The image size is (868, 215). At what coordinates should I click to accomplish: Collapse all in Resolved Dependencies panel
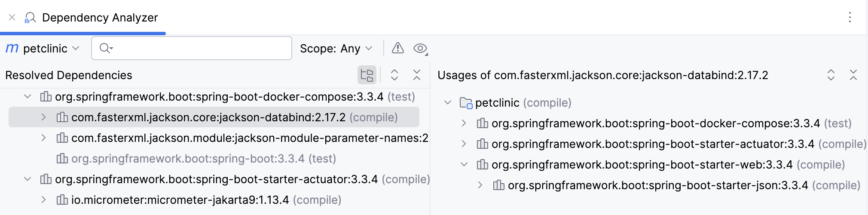coord(417,75)
